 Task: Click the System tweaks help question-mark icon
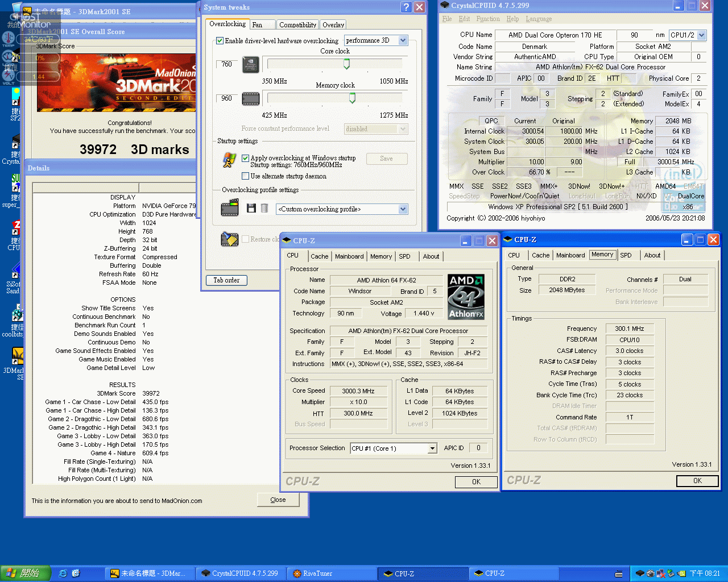(406, 7)
